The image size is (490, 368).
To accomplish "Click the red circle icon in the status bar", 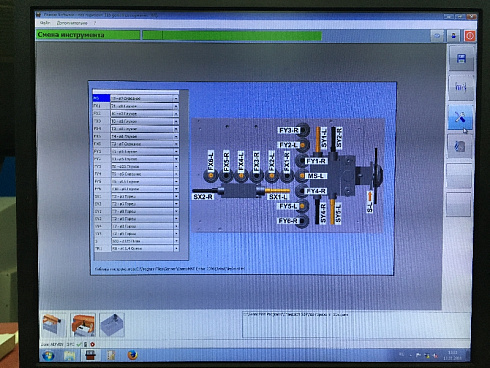I will (x=92, y=344).
